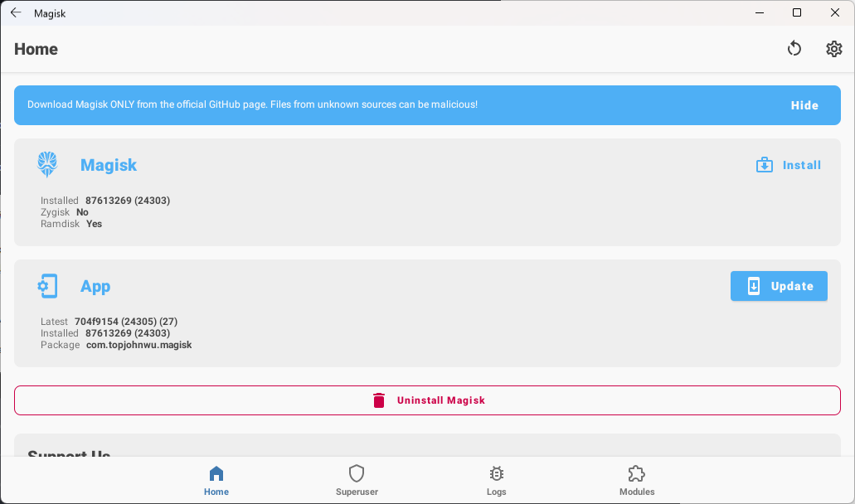The height and width of the screenshot is (504, 855).
Task: Maximize the Magisk window
Action: [797, 12]
